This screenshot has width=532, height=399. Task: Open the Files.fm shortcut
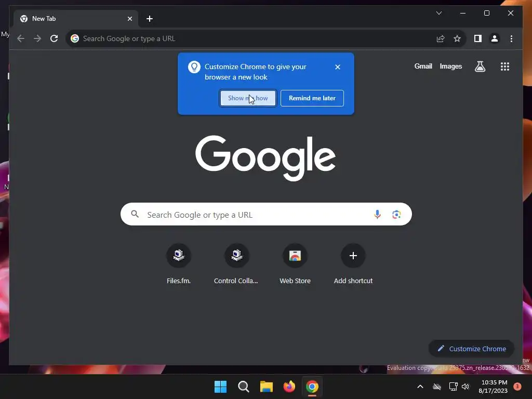(179, 264)
